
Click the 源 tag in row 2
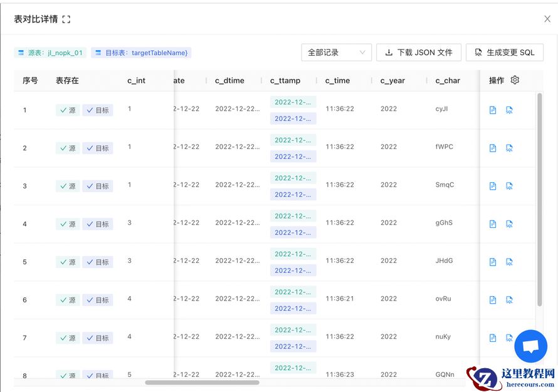(68, 148)
